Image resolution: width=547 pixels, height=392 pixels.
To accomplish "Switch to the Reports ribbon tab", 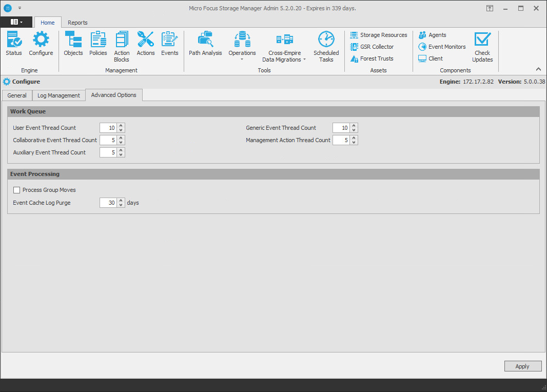I will coord(77,23).
